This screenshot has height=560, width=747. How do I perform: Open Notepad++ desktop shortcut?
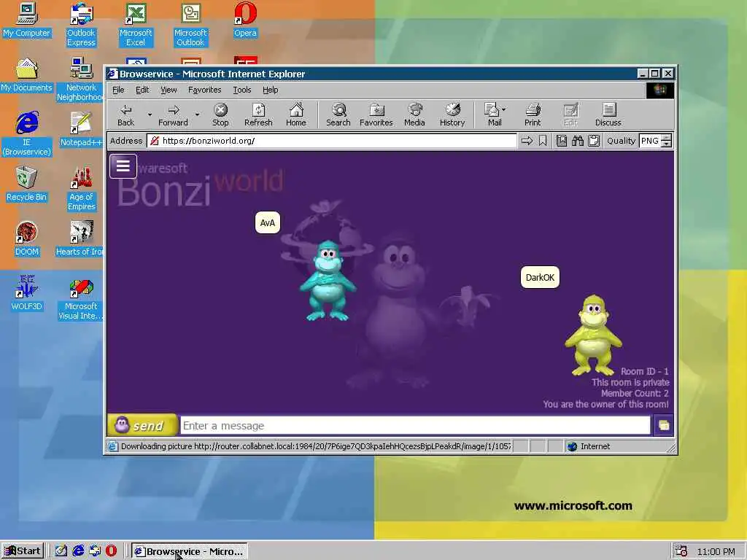pos(81,130)
